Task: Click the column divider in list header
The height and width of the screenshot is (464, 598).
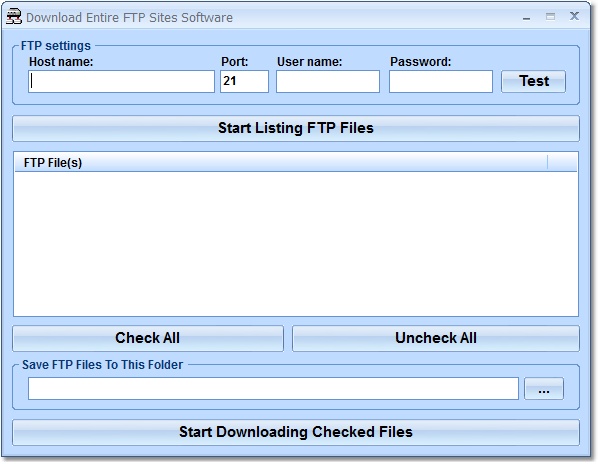Action: pyautogui.click(x=547, y=162)
